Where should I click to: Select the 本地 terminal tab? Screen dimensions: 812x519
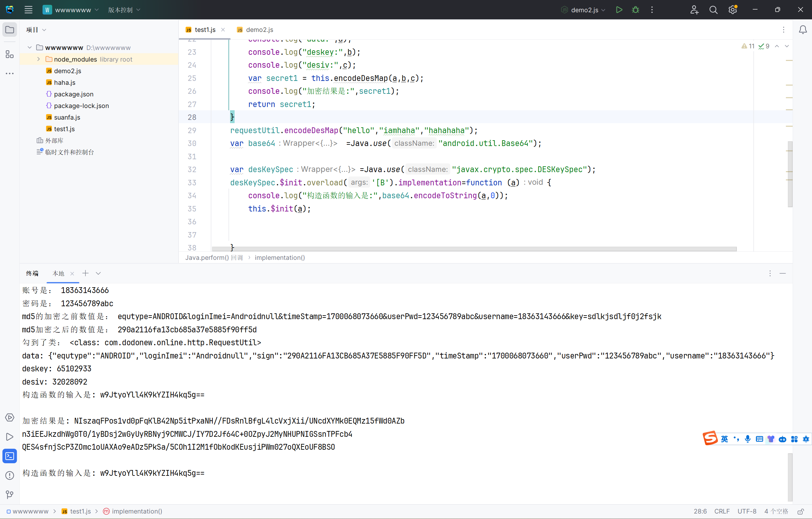(58, 273)
